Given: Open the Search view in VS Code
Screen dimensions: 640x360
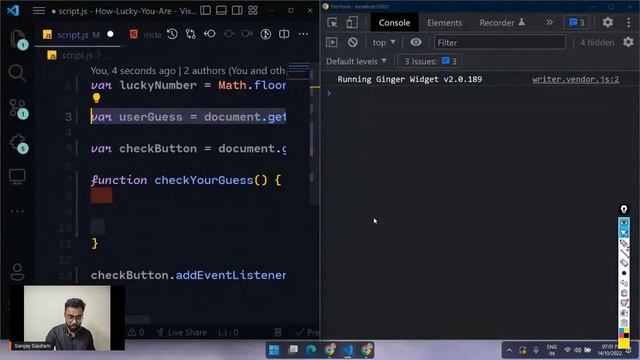Looking at the screenshot, I should pyautogui.click(x=17, y=73).
